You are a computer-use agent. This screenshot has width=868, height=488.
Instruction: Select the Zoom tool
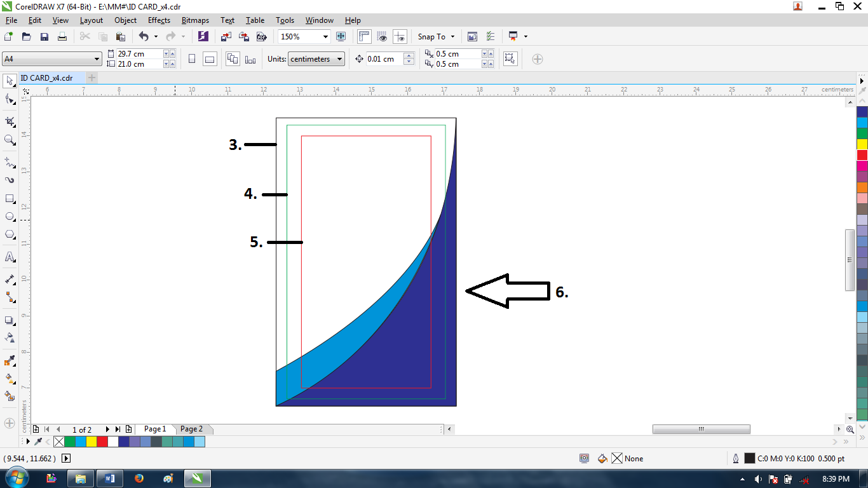[x=9, y=140]
